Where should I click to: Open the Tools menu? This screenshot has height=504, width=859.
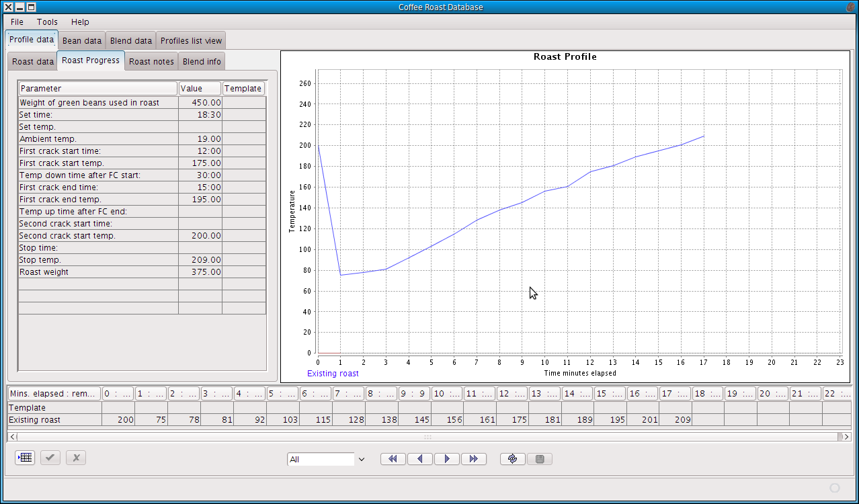click(x=47, y=22)
